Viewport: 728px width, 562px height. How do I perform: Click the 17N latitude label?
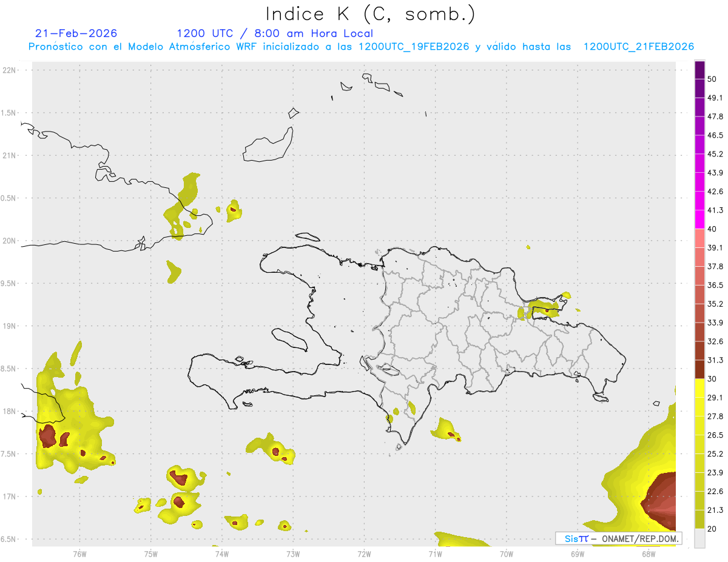pos(10,497)
